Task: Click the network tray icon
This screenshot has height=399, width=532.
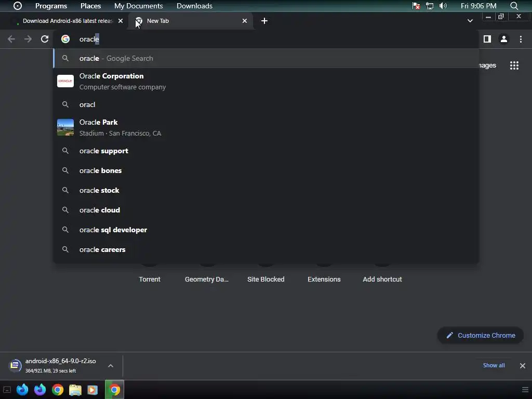Action: click(x=430, y=6)
